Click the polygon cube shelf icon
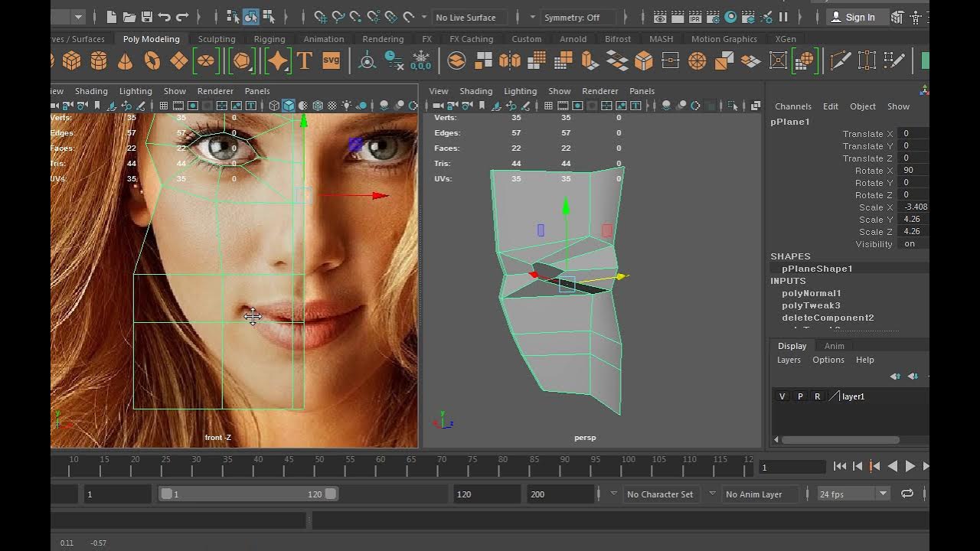Viewport: 980px width, 551px height. pos(71,60)
